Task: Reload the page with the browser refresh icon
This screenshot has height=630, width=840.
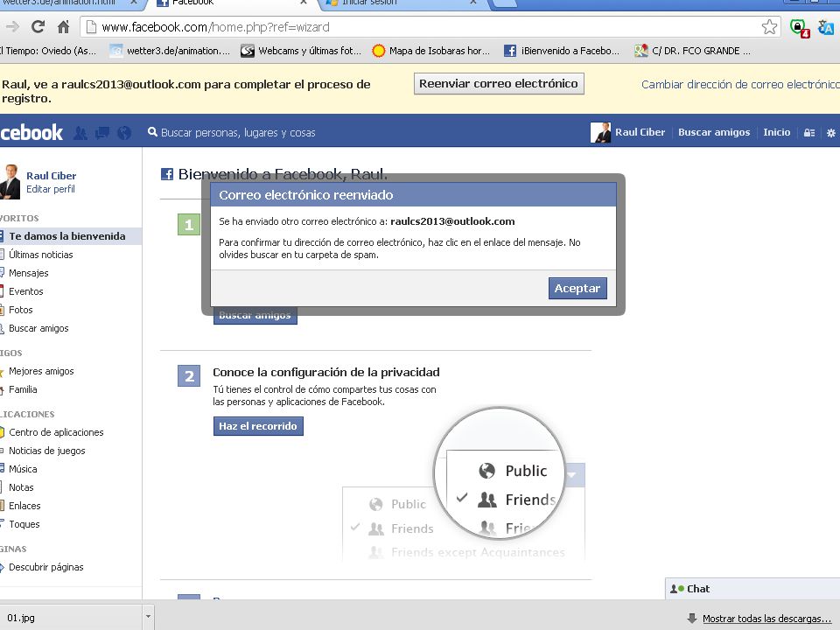Action: pos(38,26)
